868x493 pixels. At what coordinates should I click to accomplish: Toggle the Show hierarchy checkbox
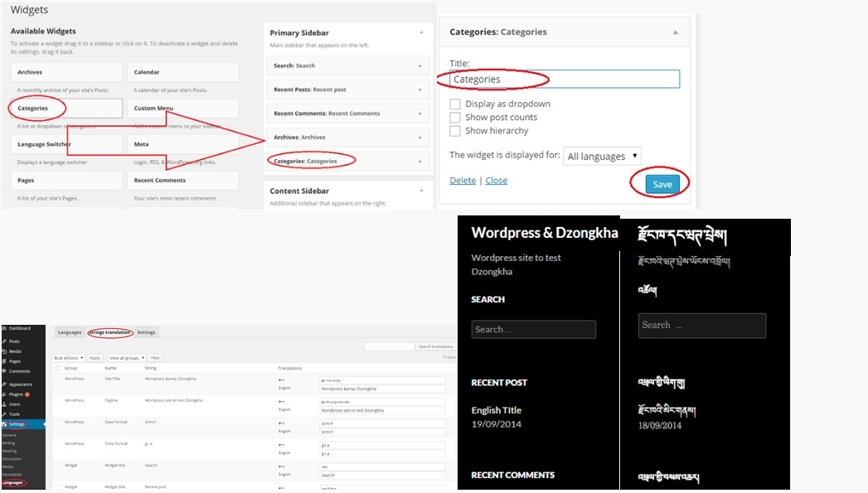[x=455, y=131]
